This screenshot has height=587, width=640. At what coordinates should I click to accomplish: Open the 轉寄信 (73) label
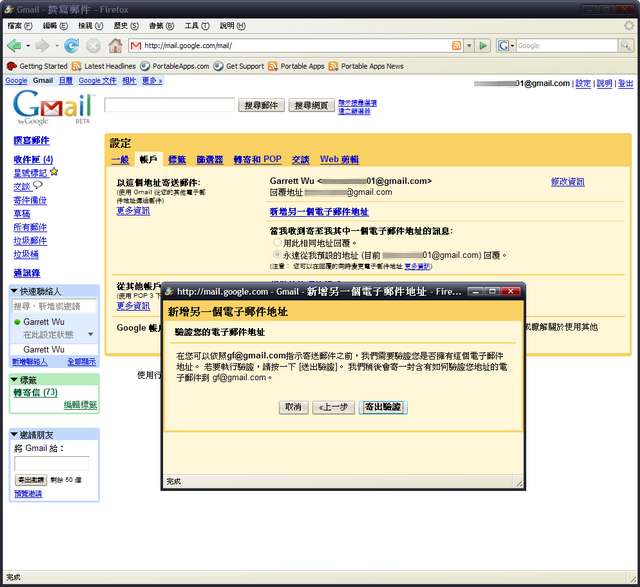click(36, 392)
